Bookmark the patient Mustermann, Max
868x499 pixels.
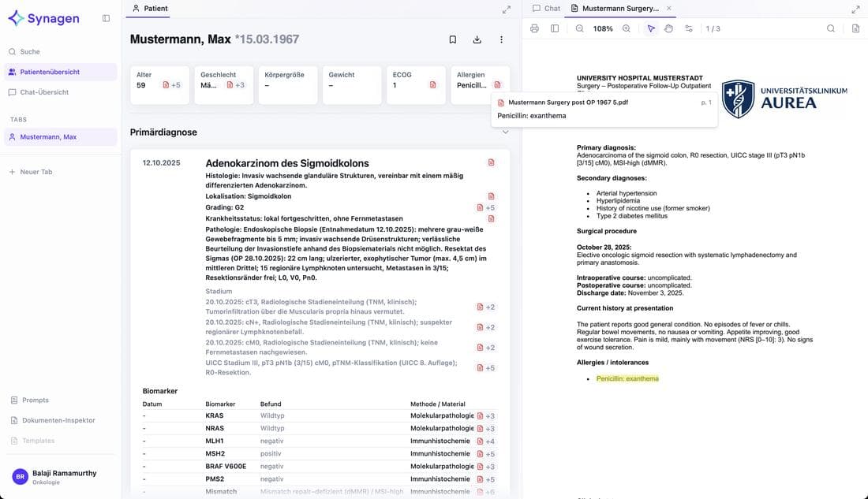coord(453,39)
